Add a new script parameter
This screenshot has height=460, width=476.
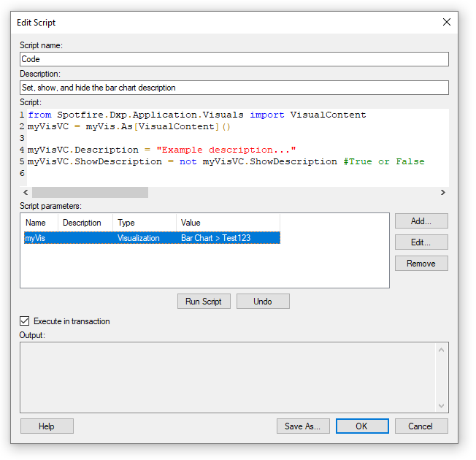point(421,221)
